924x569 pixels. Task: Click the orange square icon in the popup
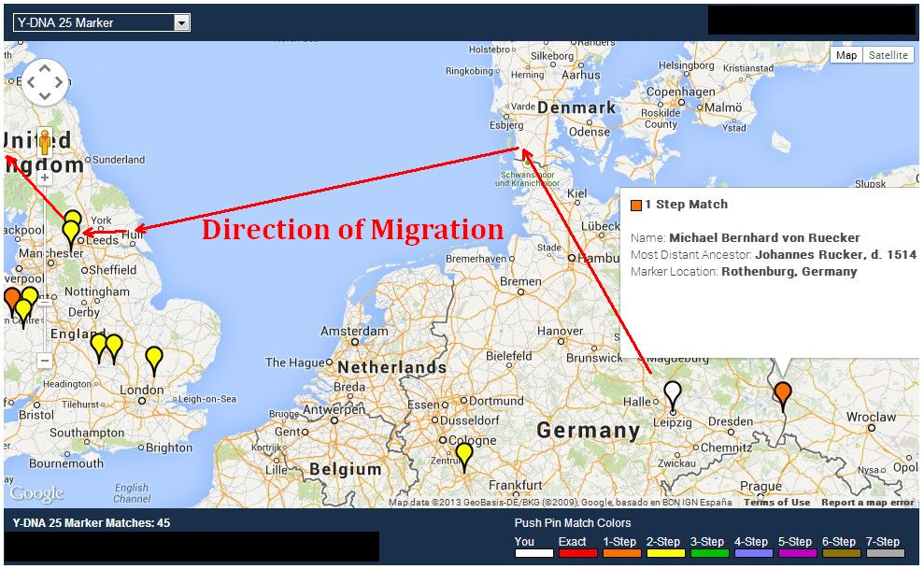[x=636, y=206]
